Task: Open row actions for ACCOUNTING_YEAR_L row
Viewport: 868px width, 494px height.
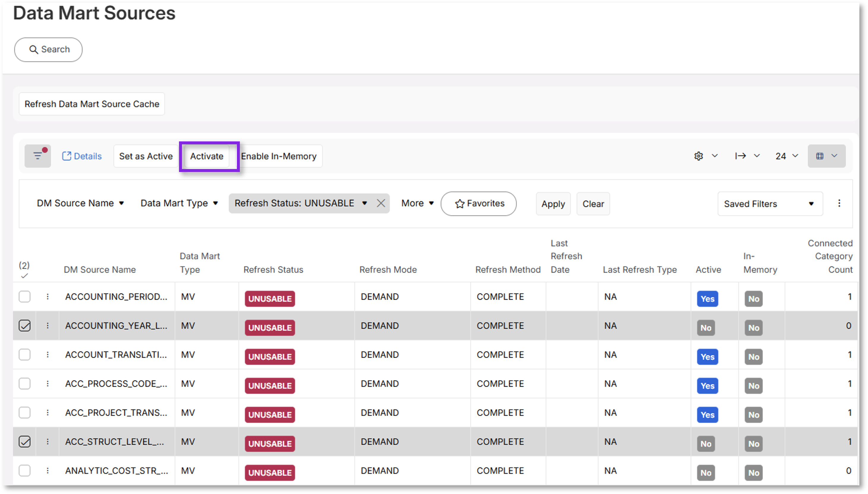Action: pos(47,326)
